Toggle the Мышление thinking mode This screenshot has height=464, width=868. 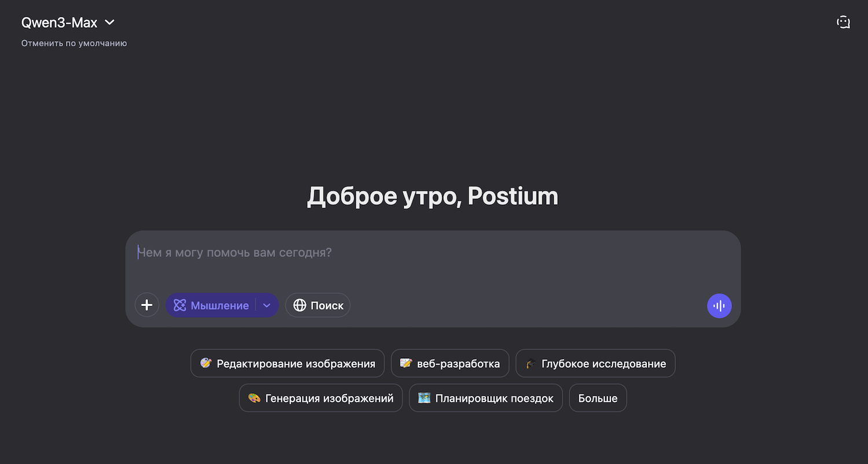(x=211, y=305)
